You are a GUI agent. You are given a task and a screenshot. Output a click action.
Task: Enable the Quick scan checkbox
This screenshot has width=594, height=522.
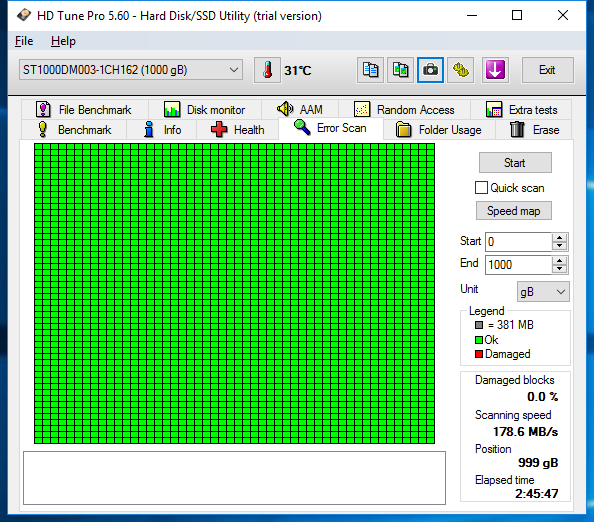point(481,188)
